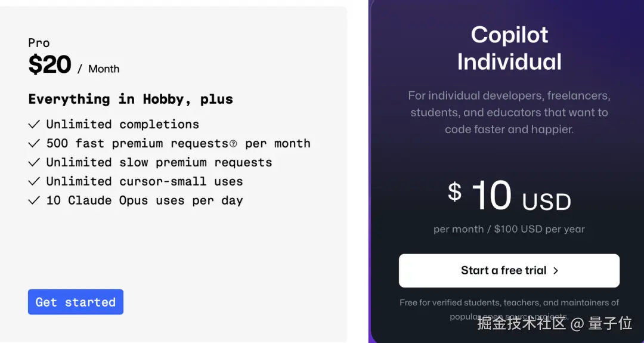This screenshot has height=343, width=644.
Task: Click the $10 USD price
Action: 509,196
